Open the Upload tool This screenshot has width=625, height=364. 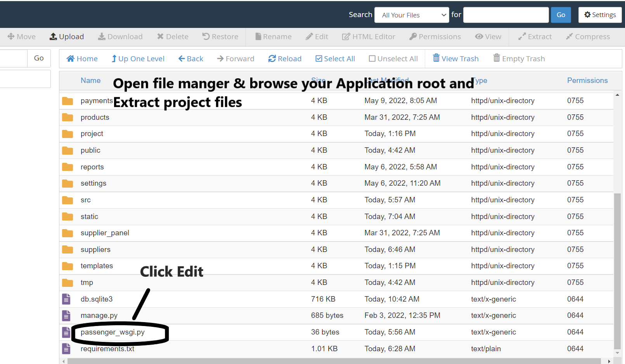point(67,36)
